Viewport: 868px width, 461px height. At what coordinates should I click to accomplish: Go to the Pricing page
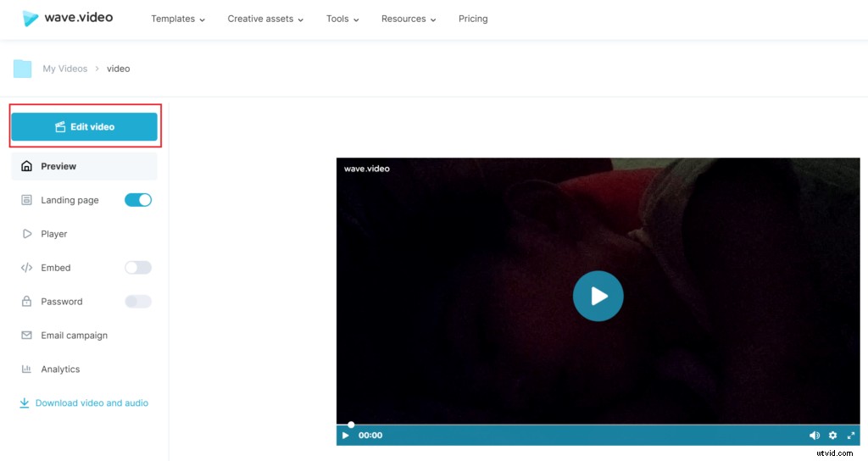pyautogui.click(x=473, y=19)
